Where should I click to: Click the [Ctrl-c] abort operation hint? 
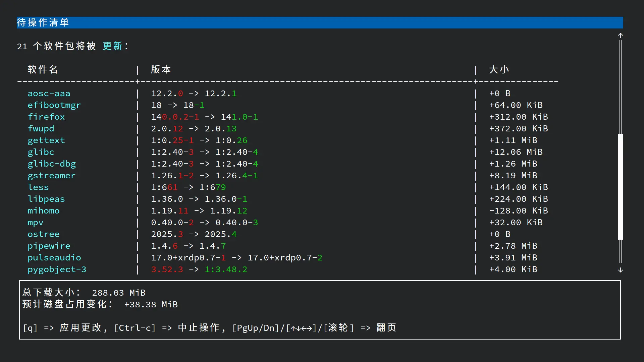pos(135,328)
